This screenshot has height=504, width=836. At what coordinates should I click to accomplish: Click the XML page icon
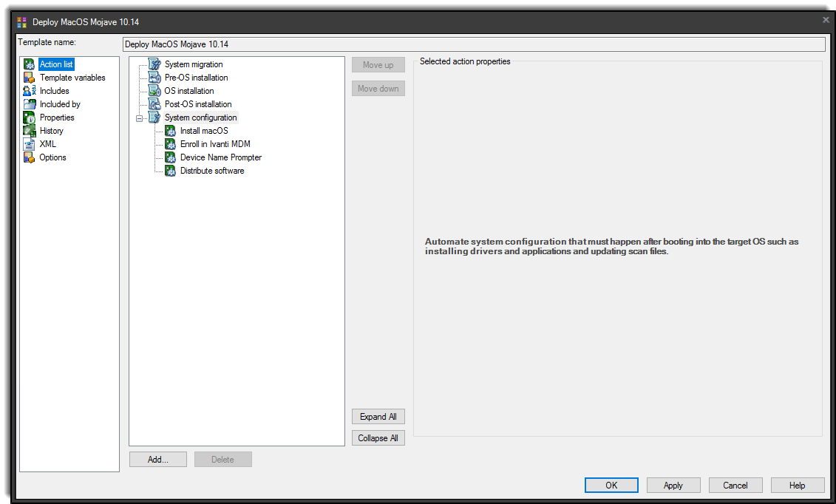pyautogui.click(x=30, y=143)
